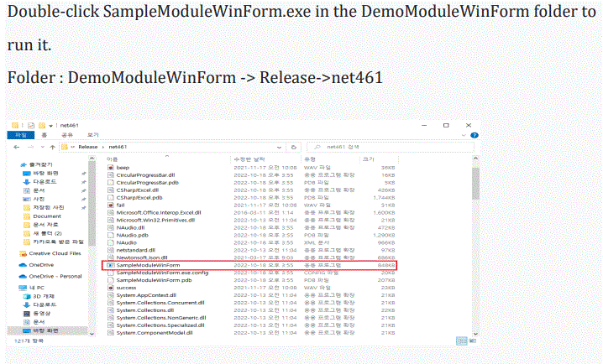Select System.ComponentModel.dll
This screenshot has width=603, height=364.
click(155, 333)
